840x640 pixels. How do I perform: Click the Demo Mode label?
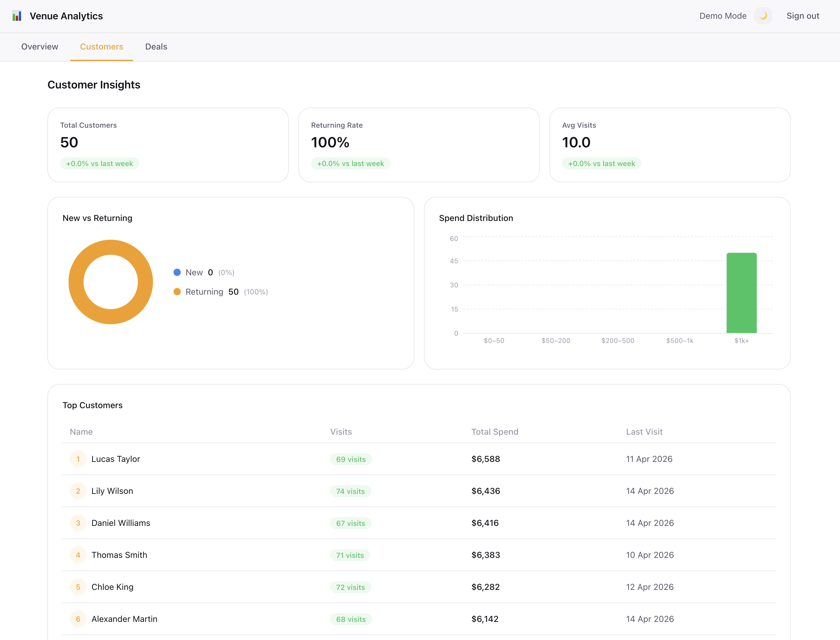click(722, 16)
